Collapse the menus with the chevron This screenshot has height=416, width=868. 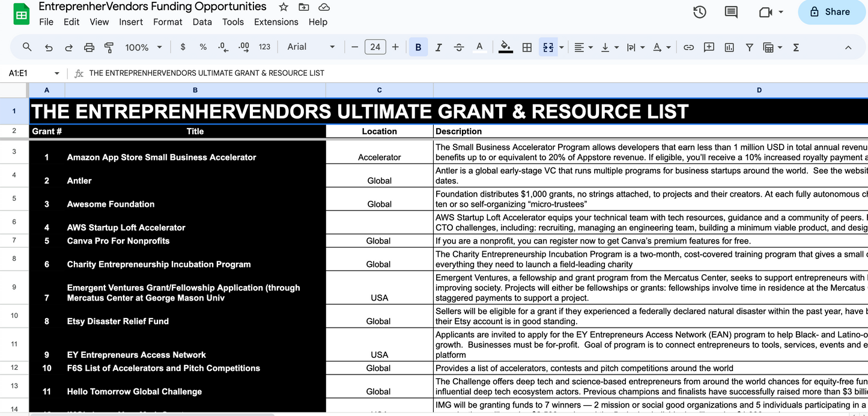click(848, 47)
